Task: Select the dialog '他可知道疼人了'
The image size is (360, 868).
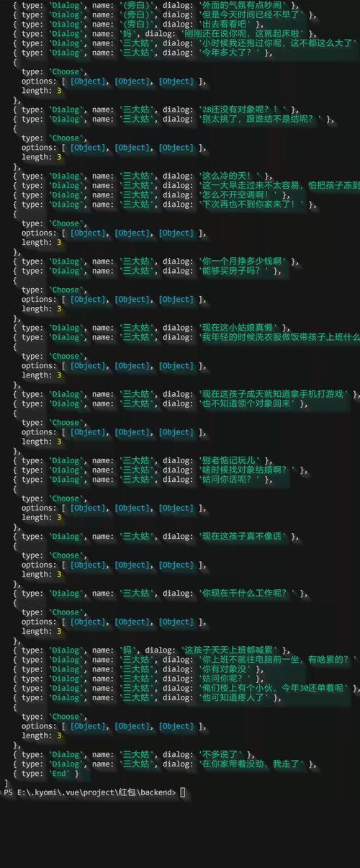Action: pyautogui.click(x=235, y=698)
